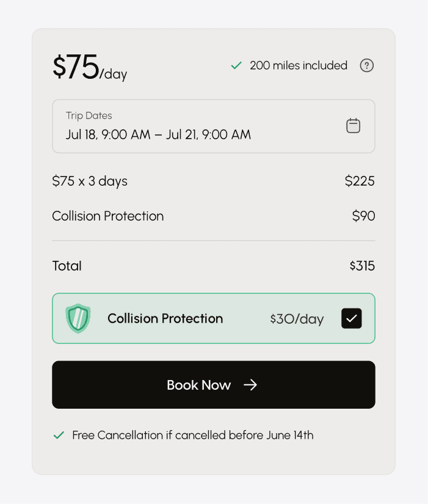The image size is (428, 504).
Task: Click the Collision Protection add-on card title
Action: [x=165, y=318]
